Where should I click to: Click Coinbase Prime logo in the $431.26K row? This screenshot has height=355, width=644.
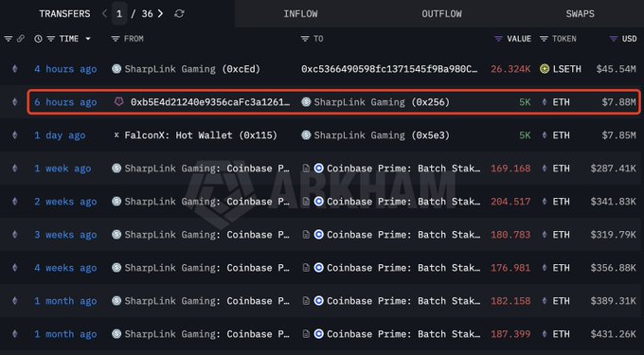point(319,334)
